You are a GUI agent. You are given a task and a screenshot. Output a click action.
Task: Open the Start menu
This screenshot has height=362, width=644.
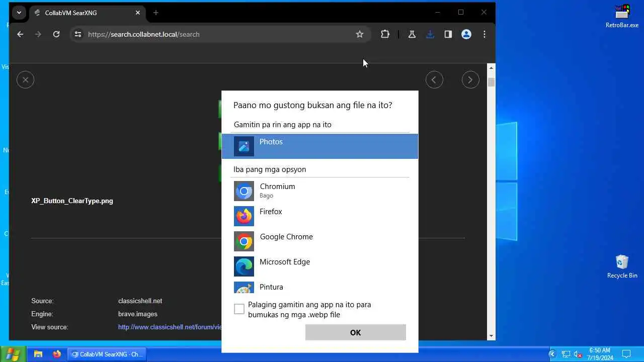(x=13, y=354)
